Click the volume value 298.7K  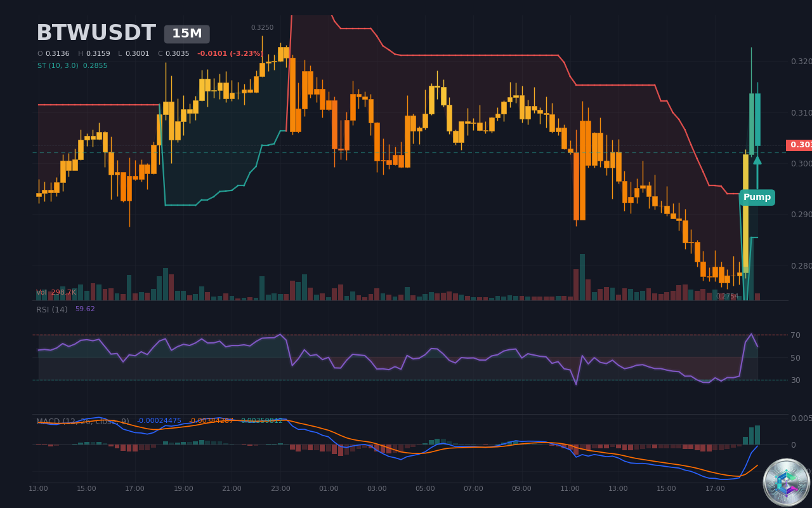click(63, 293)
